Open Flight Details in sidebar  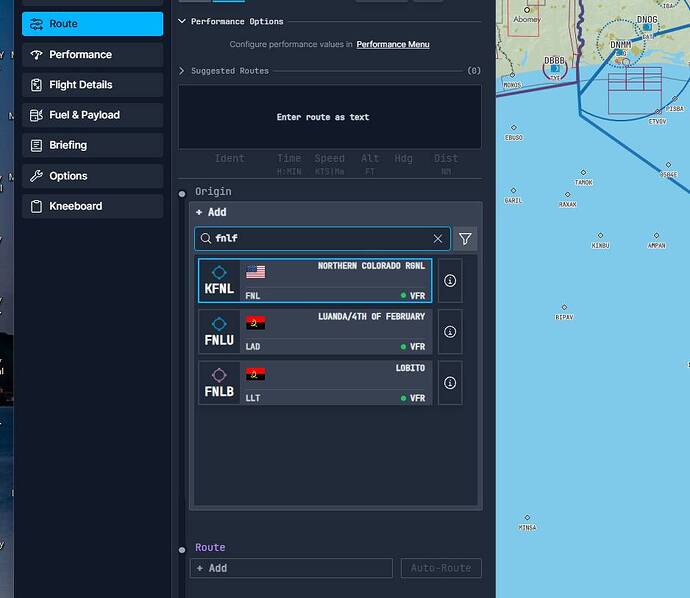pyautogui.click(x=92, y=85)
